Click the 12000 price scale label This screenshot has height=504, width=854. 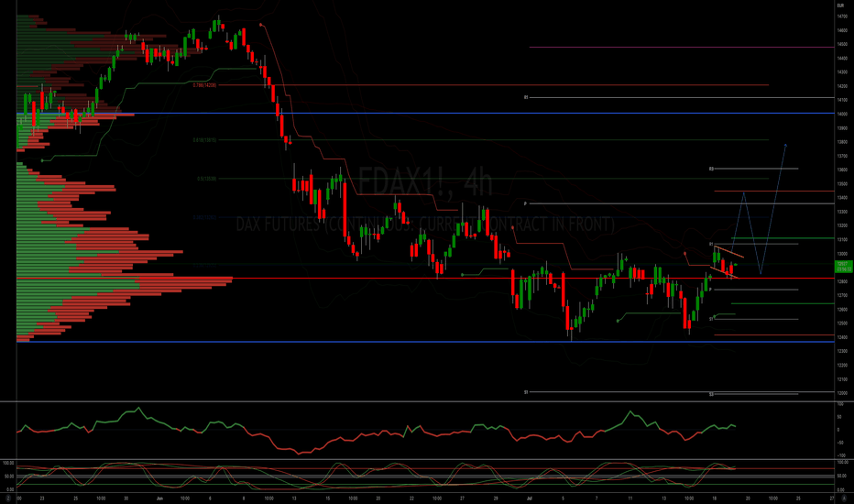pyautogui.click(x=843, y=393)
